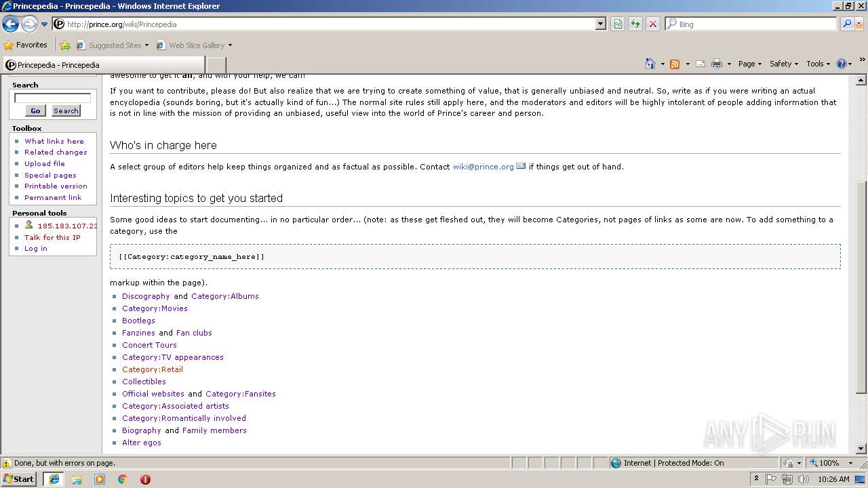The image size is (868, 488).
Task: Open the Official websites link
Action: (x=153, y=394)
